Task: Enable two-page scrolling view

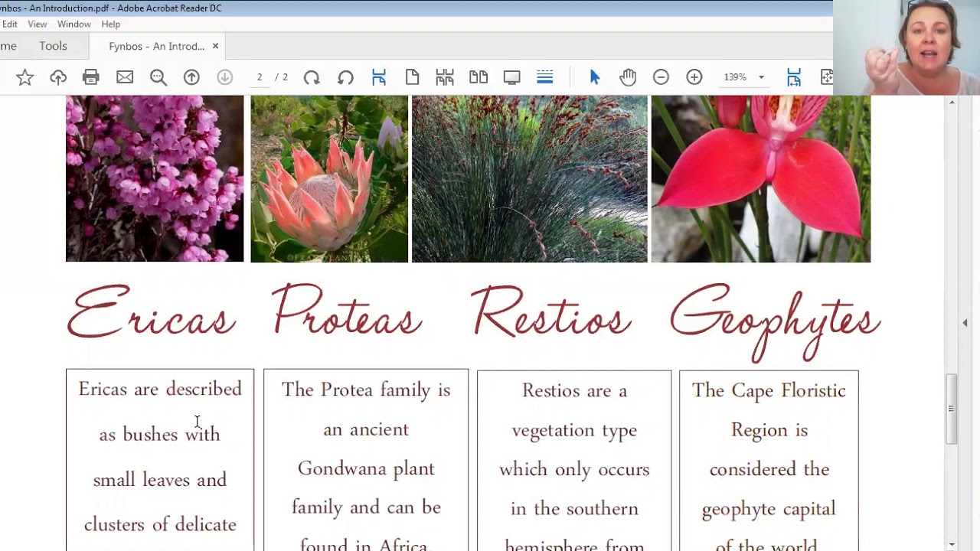Action: coord(445,77)
